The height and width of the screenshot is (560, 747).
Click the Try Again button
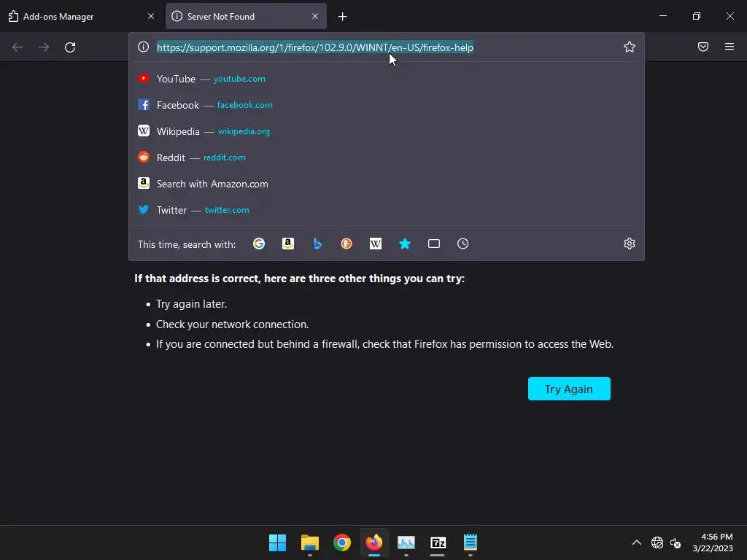(569, 389)
